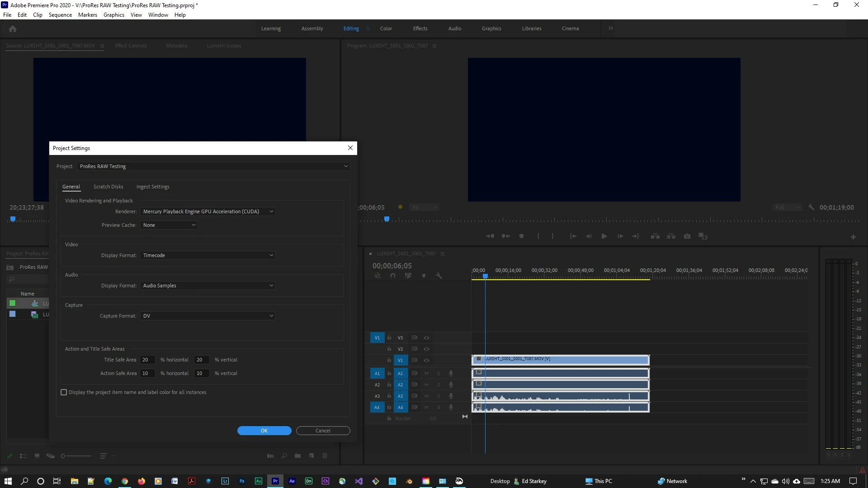Enable display project item name checkbox

point(64,392)
